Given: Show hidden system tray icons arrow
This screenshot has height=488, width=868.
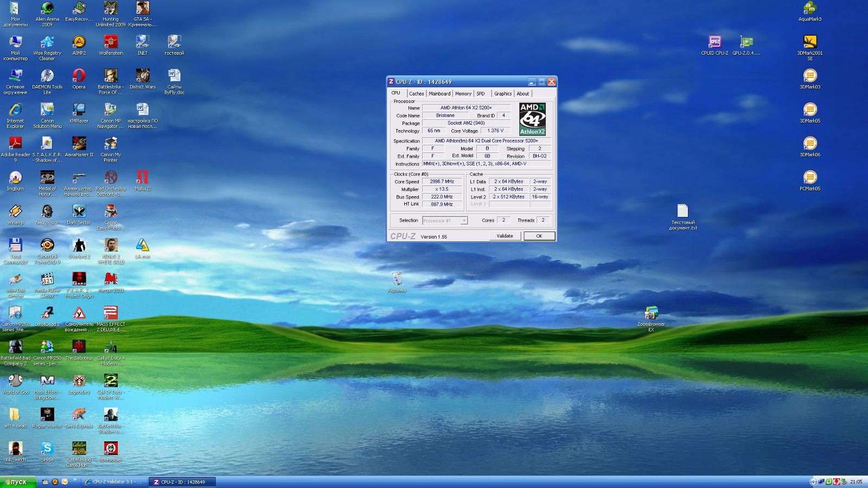Looking at the screenshot, I should click(x=813, y=481).
